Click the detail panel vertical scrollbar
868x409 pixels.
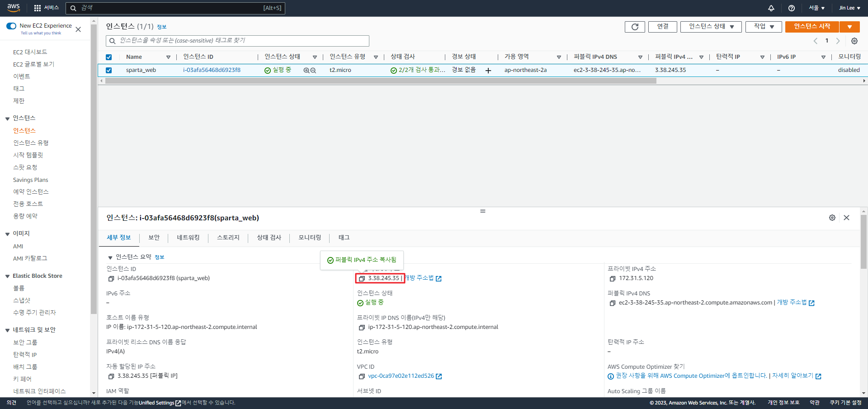[863, 242]
